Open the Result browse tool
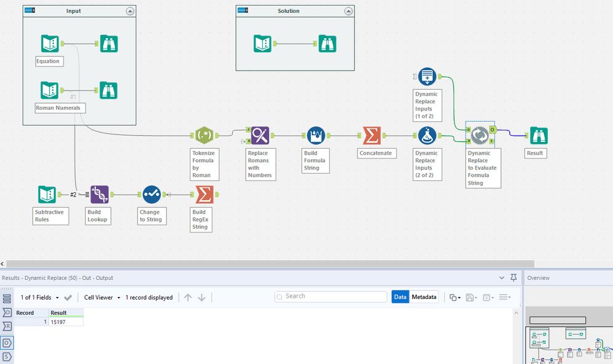Screen dimensions: 613x364 539,136
